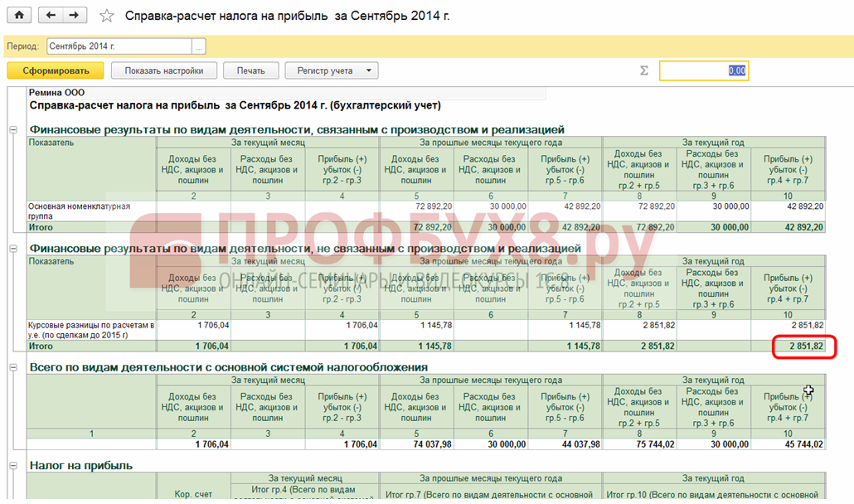Open period picker with ellipsis button
Image resolution: width=854 pixels, height=504 pixels.
[x=198, y=46]
